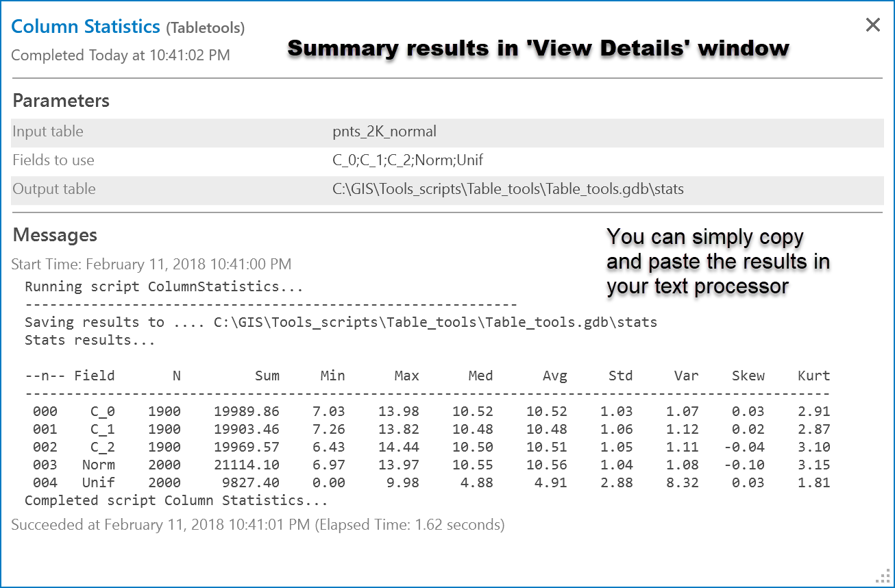The image size is (895, 588).
Task: Click the Kurt column header
Action: click(x=813, y=376)
